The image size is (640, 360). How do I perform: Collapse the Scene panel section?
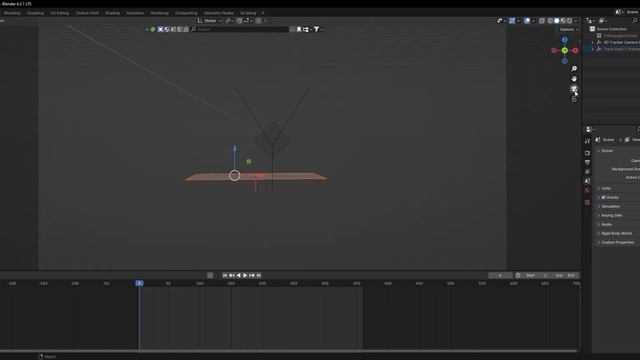(x=606, y=151)
